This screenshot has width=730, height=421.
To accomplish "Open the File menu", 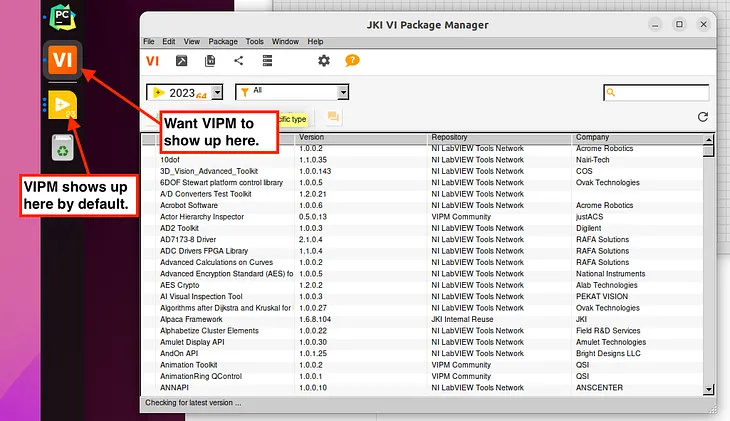I will [x=149, y=41].
